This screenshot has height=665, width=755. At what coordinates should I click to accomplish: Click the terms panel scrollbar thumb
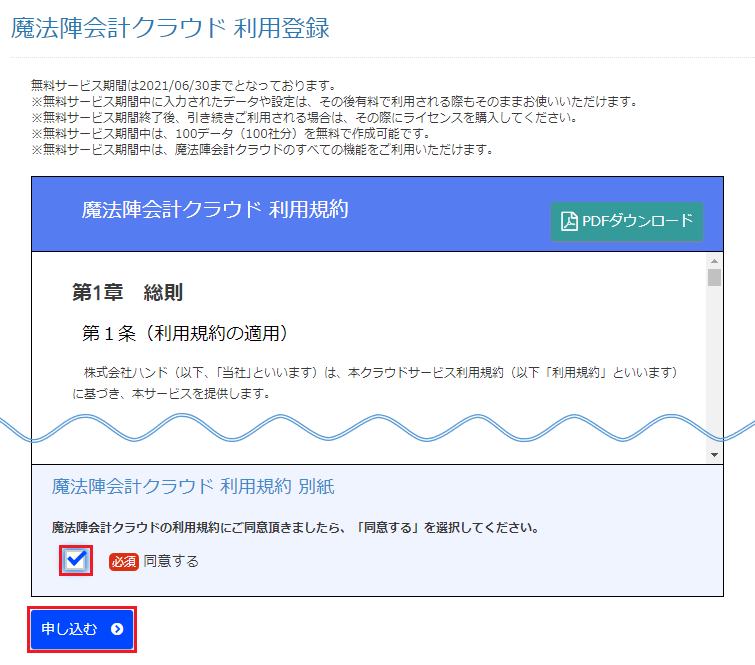(714, 277)
